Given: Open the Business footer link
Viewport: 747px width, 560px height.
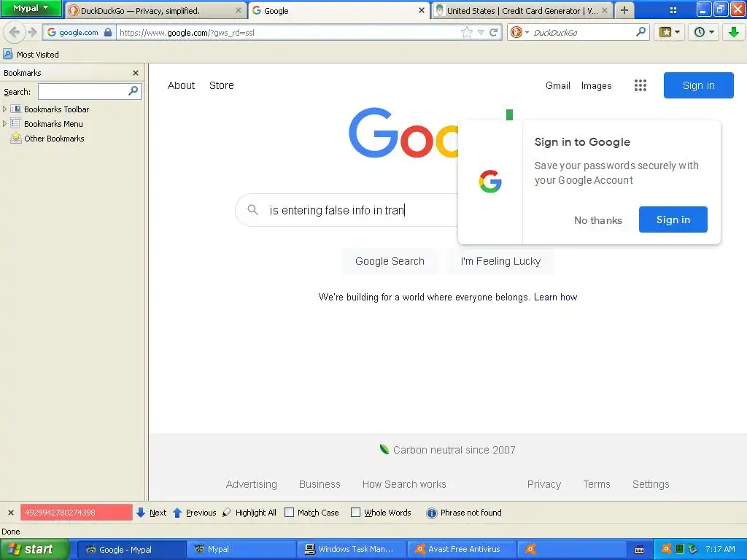Looking at the screenshot, I should (320, 484).
